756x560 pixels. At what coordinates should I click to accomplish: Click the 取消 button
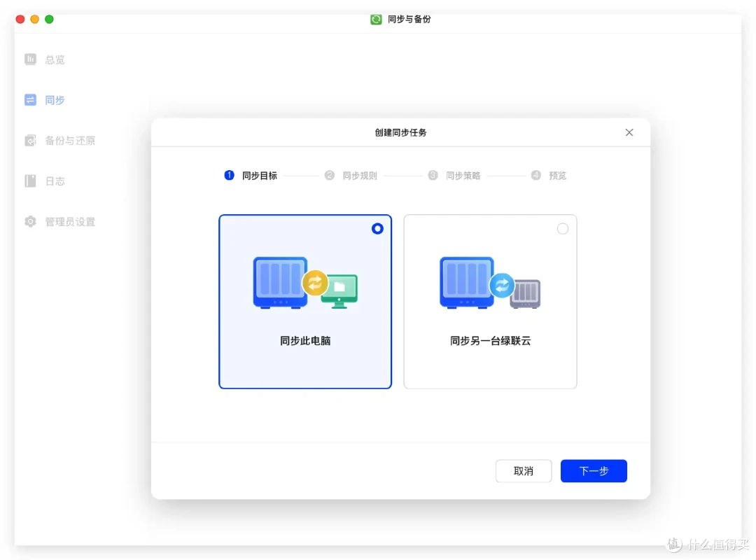pos(524,471)
